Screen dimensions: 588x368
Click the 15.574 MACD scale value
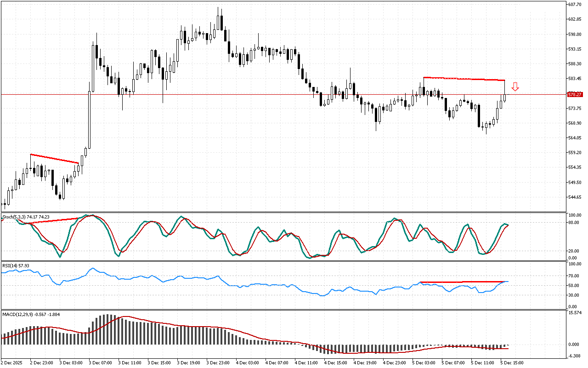(575, 313)
